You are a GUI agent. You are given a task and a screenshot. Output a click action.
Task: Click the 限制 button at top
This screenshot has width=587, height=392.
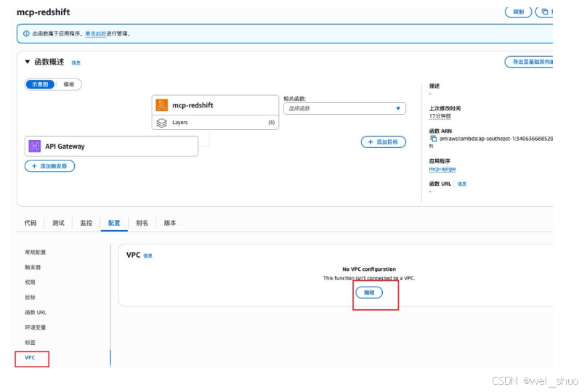519,12
